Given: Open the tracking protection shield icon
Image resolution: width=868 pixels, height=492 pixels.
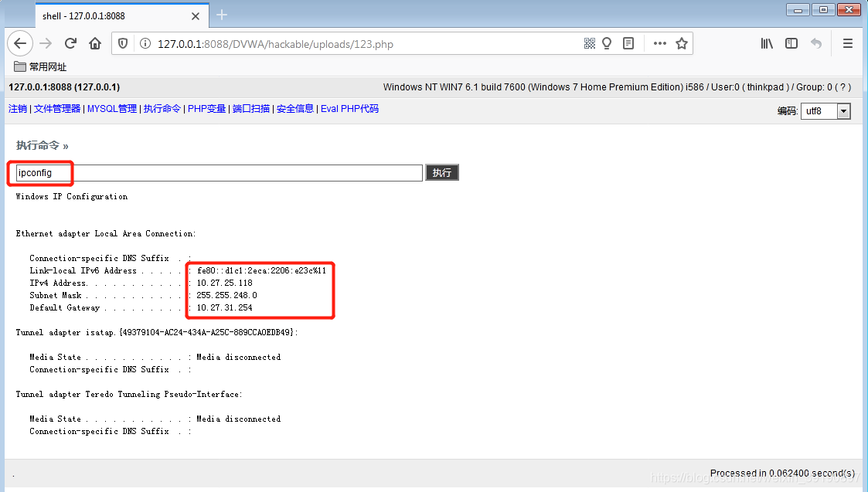Looking at the screenshot, I should point(124,44).
